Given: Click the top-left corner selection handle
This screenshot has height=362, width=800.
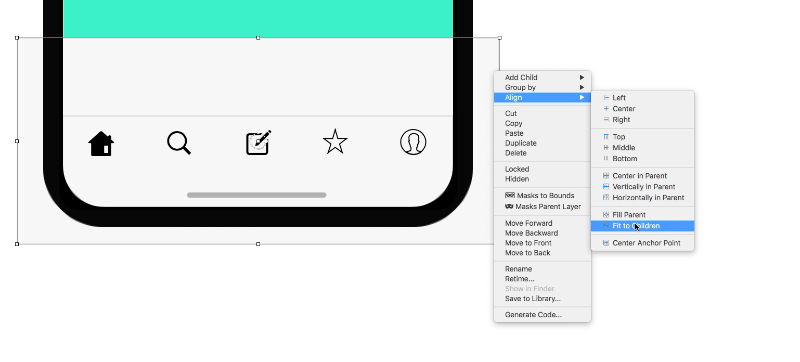Looking at the screenshot, I should click(x=17, y=38).
